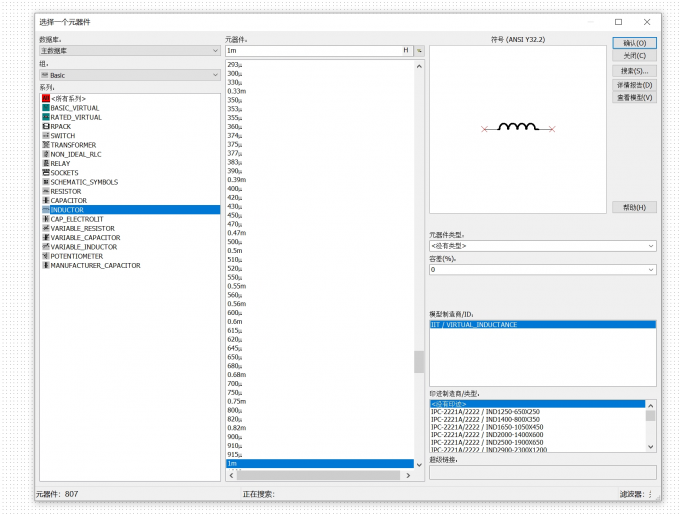Image resolution: width=680 pixels, height=514 pixels.
Task: Expand the Basic group dropdown
Action: point(130,75)
